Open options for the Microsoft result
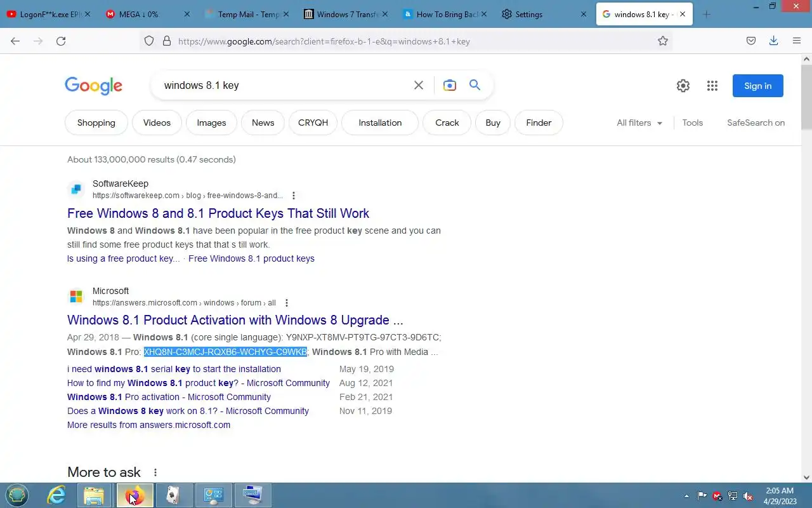The image size is (812, 508). 287,303
